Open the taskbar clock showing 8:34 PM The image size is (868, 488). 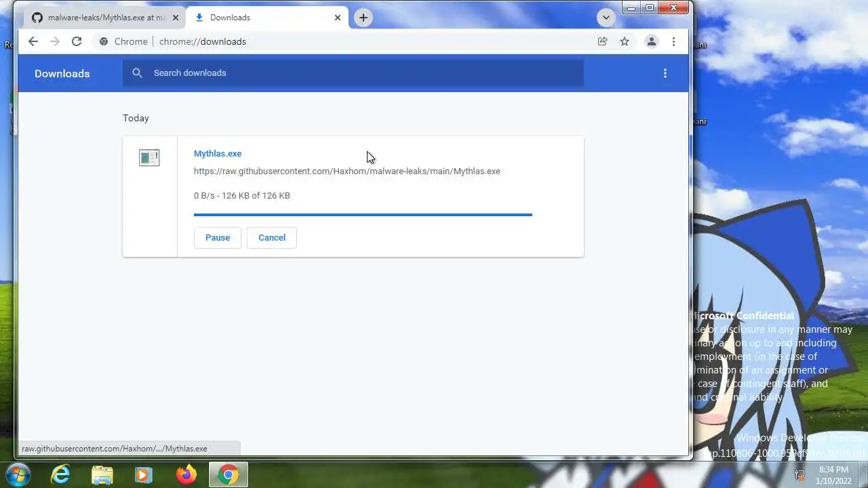[833, 474]
